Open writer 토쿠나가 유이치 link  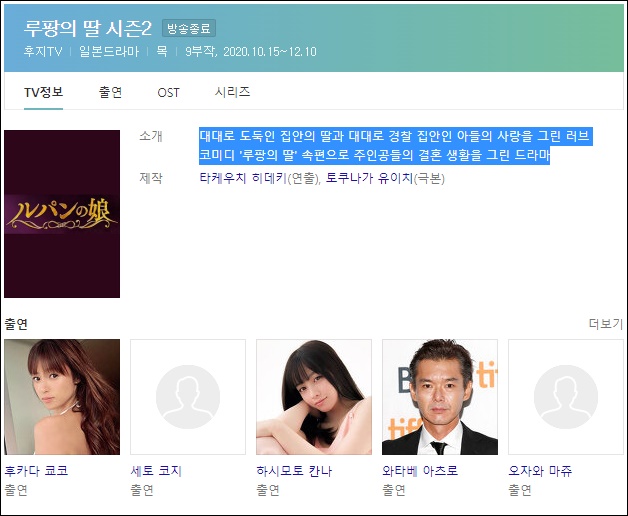click(369, 178)
